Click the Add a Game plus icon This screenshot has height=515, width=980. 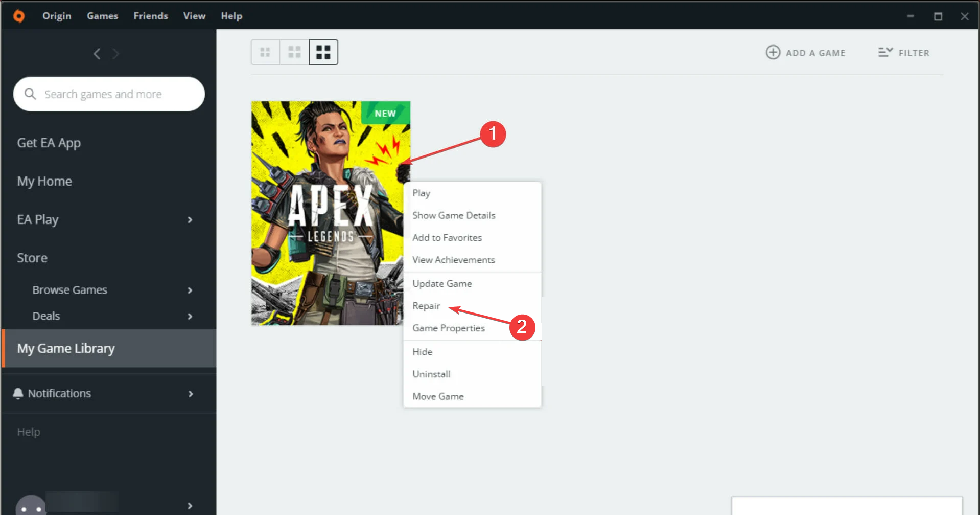(x=773, y=52)
